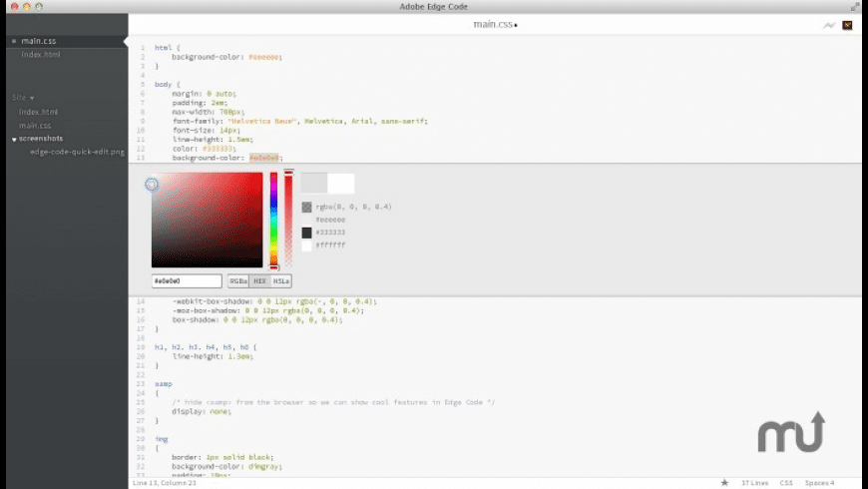The width and height of the screenshot is (868, 489).
Task: Switch color format to HSLa
Action: tap(281, 281)
